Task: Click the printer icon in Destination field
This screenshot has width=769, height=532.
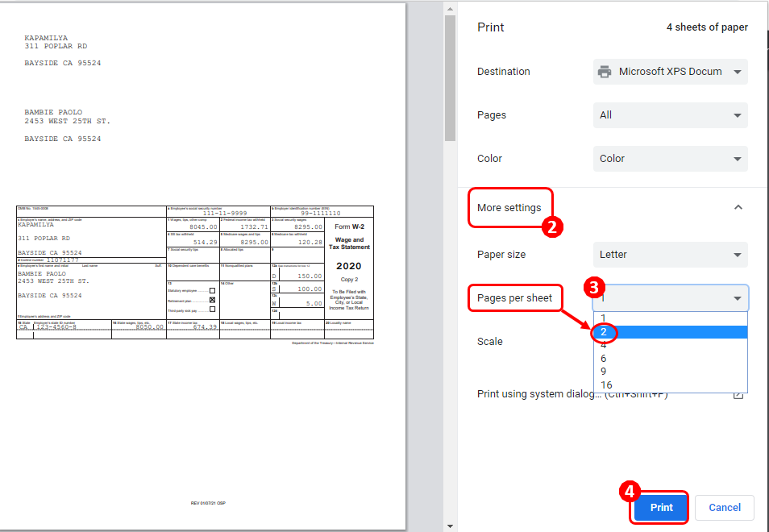Action: tap(605, 72)
